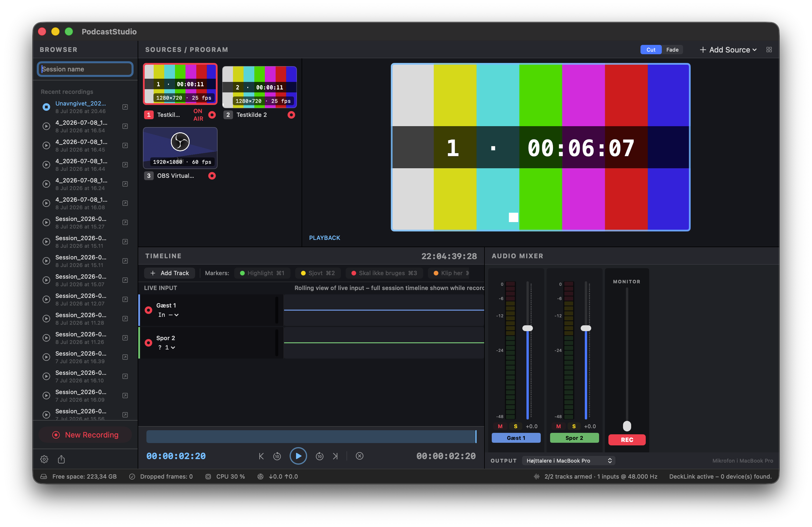This screenshot has height=527, width=812.
Task: Toggle record arm for Testkil source 1
Action: [x=212, y=115]
